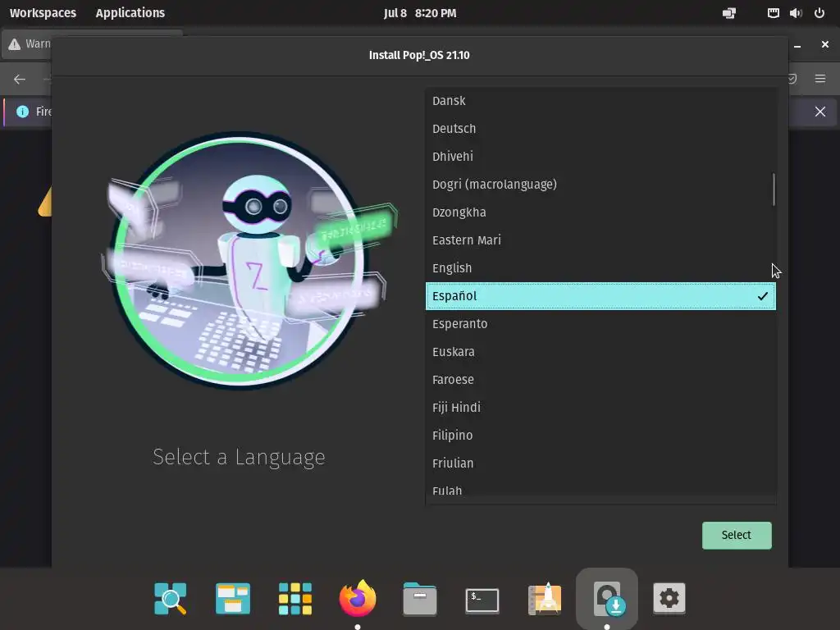Click the network status icon in top bar
840x630 pixels.
tap(729, 13)
